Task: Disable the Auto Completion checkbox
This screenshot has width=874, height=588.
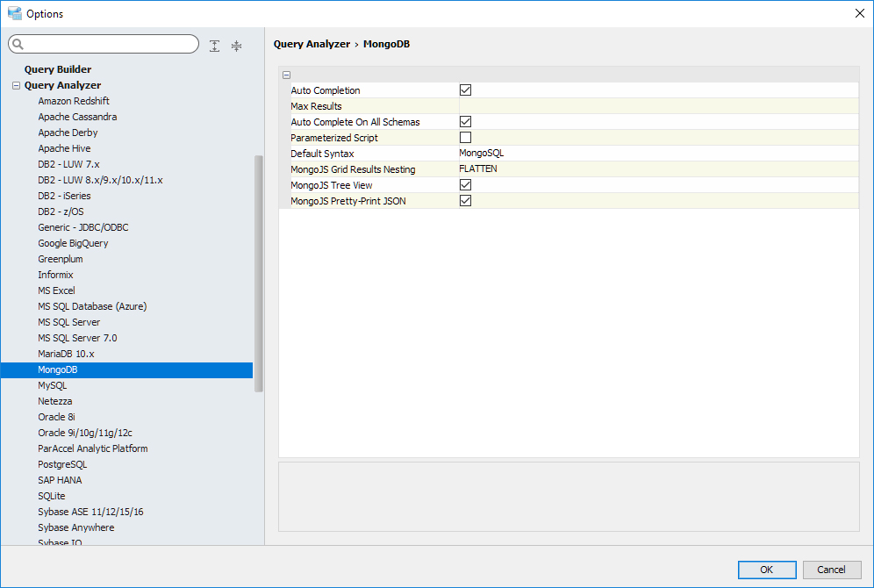Action: pos(466,90)
